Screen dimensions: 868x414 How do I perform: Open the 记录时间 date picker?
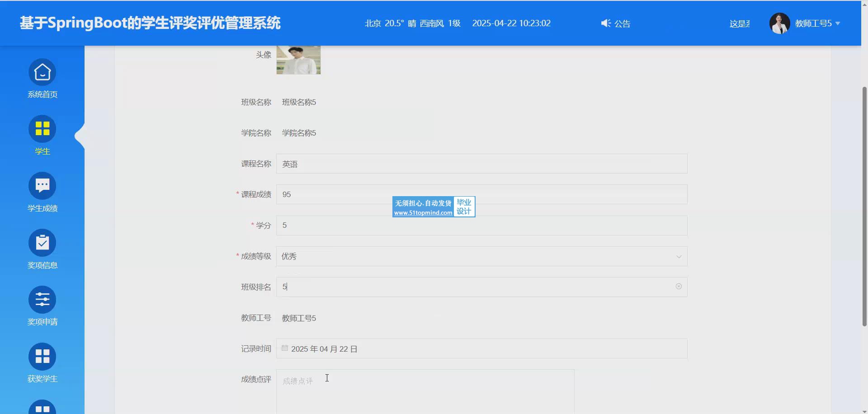[481, 349]
